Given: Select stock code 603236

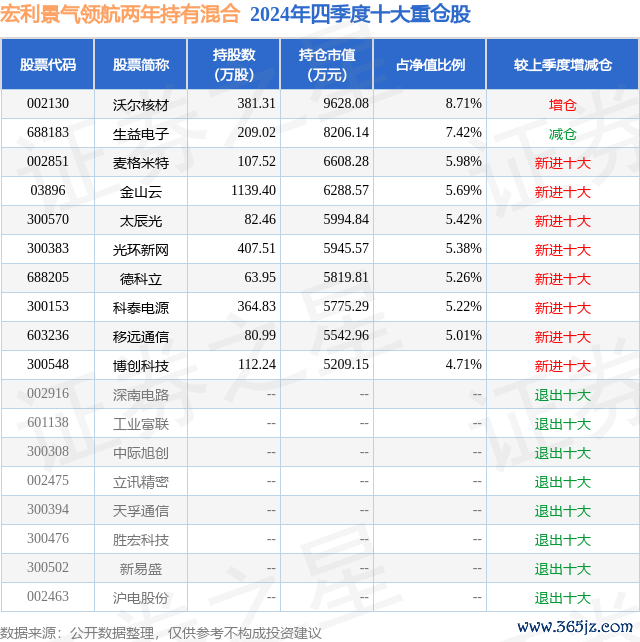Looking at the screenshot, I should (x=48, y=336).
